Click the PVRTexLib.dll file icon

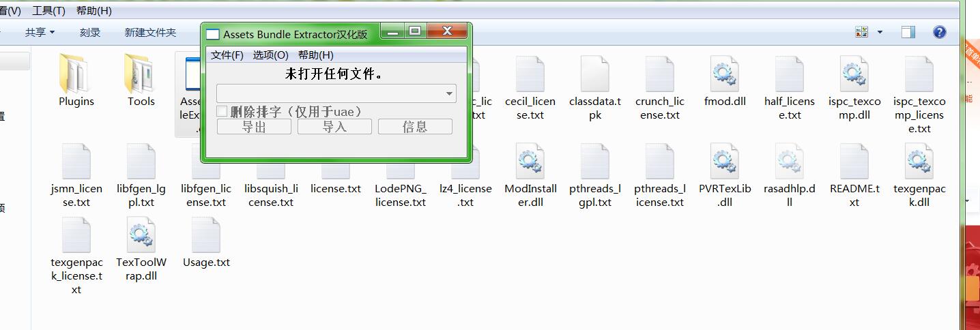point(724,162)
